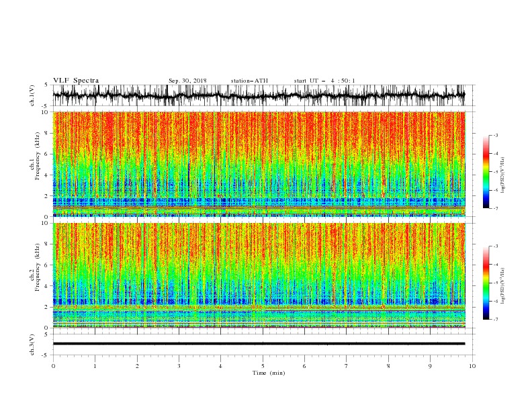
Task: Click the 'ch.1(V)' axis label
Action: [32, 95]
